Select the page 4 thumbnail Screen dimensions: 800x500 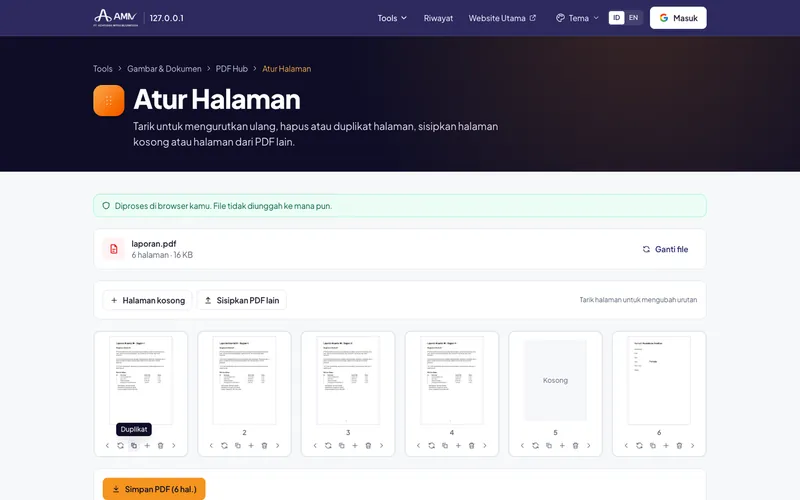click(x=452, y=380)
